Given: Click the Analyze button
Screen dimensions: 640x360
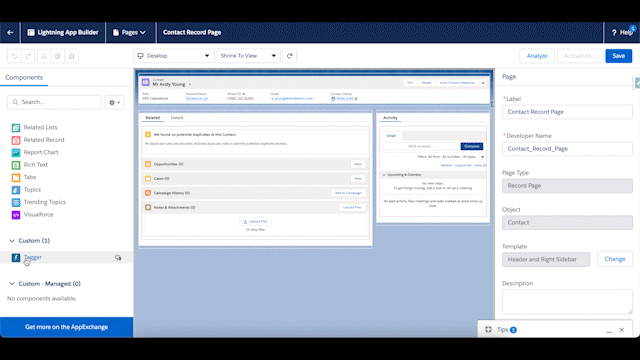Looking at the screenshot, I should [537, 56].
